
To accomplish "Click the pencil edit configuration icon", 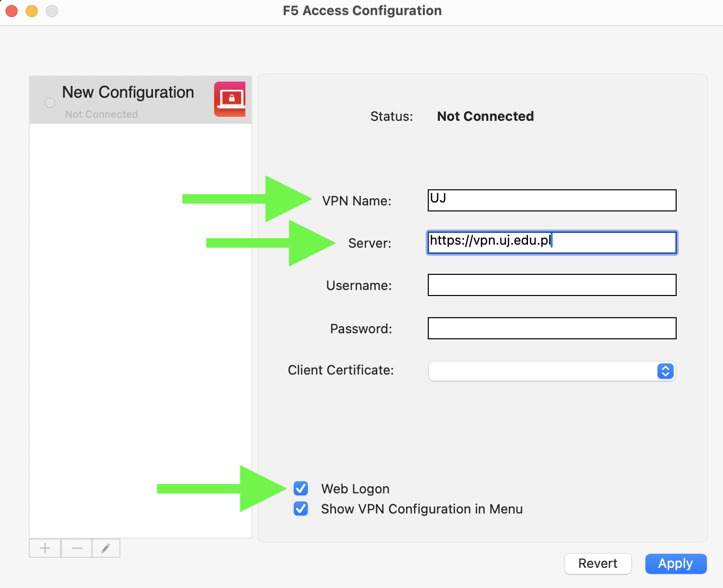I will pyautogui.click(x=106, y=548).
